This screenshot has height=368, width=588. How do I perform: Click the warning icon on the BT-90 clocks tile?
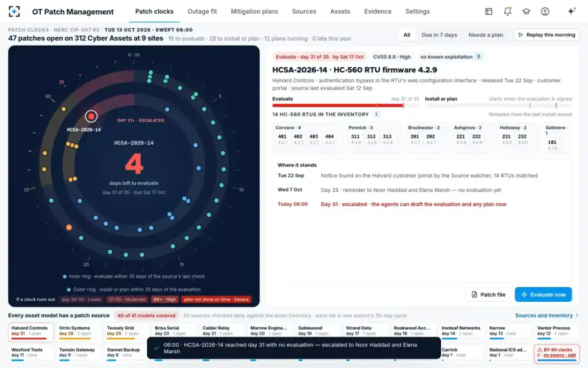click(x=539, y=350)
